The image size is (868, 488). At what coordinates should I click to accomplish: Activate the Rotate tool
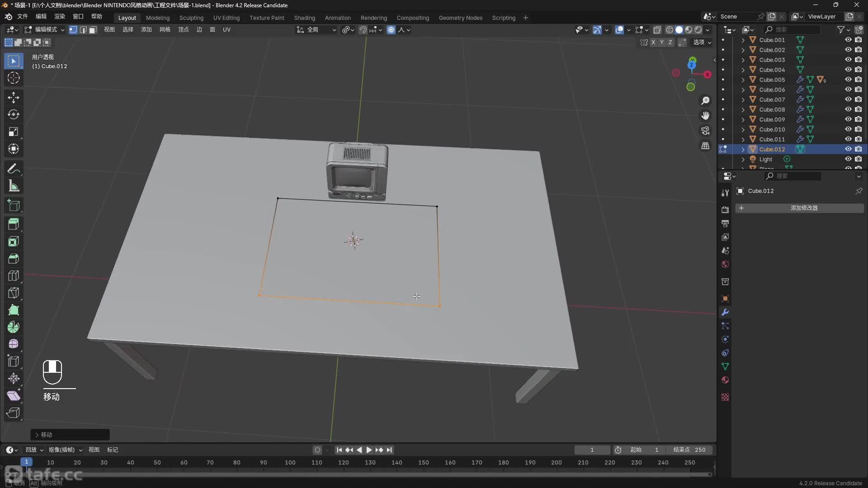click(x=14, y=115)
